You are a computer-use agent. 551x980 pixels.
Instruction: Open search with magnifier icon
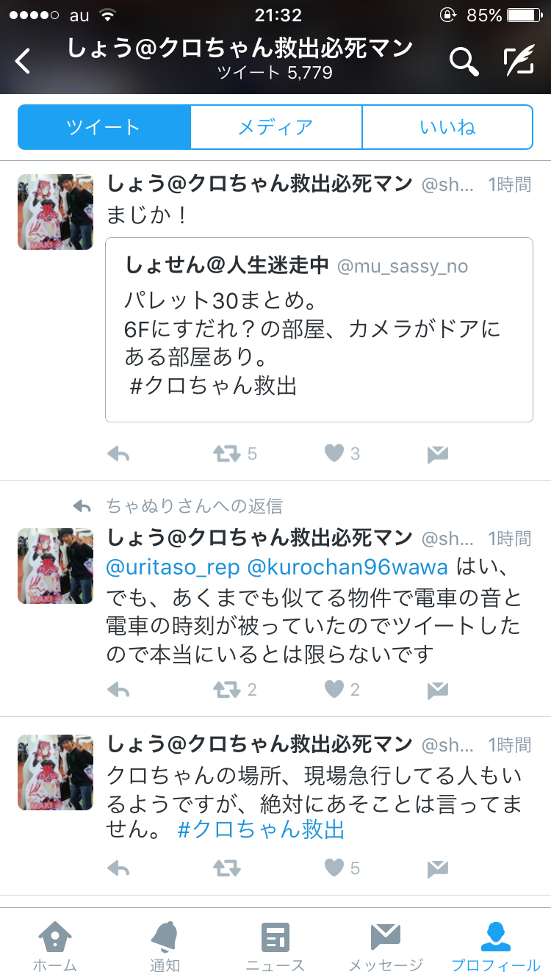[x=464, y=62]
